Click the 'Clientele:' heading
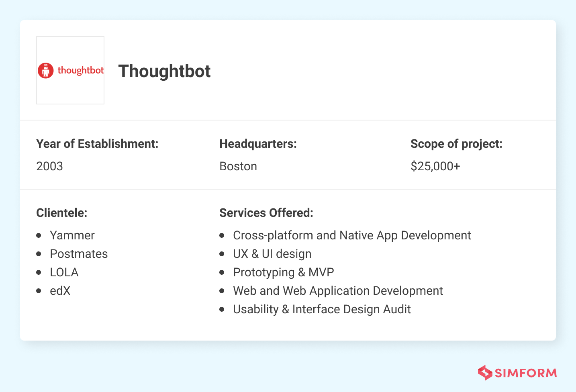Image resolution: width=576 pixels, height=392 pixels. coord(61,213)
